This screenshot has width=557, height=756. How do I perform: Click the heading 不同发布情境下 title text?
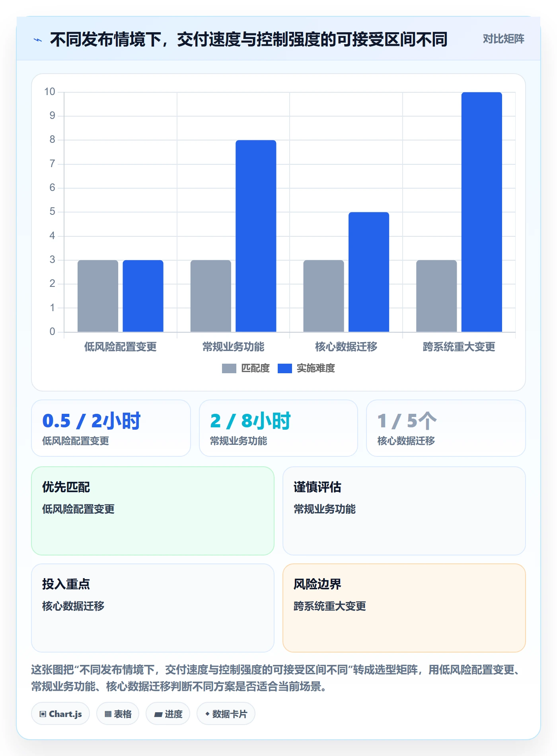[x=249, y=39]
